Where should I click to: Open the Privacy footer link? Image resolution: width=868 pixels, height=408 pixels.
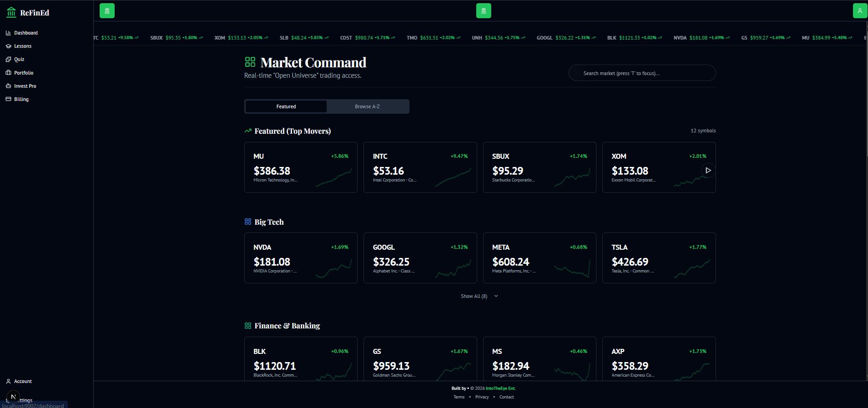coord(482,397)
